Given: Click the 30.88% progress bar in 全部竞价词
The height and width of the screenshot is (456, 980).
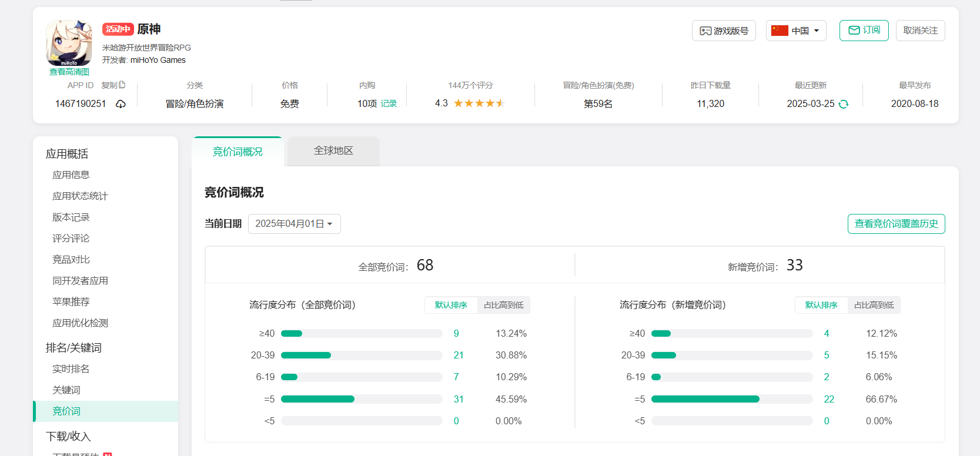Looking at the screenshot, I should [362, 355].
